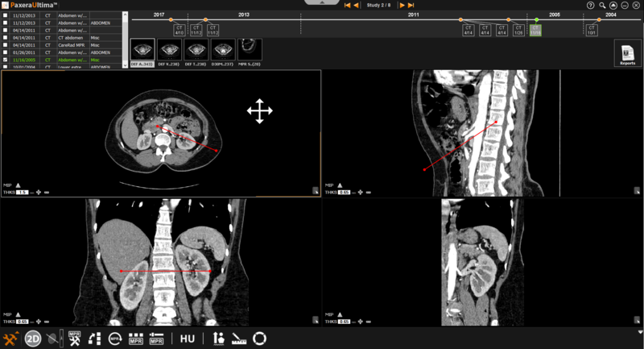
Task: Click the rotating MPR icon
Action: click(115, 339)
